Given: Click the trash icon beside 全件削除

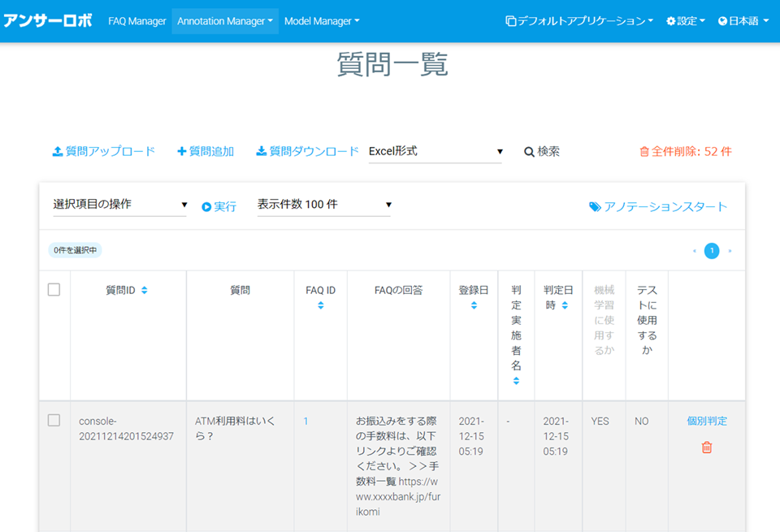Looking at the screenshot, I should click(x=644, y=152).
